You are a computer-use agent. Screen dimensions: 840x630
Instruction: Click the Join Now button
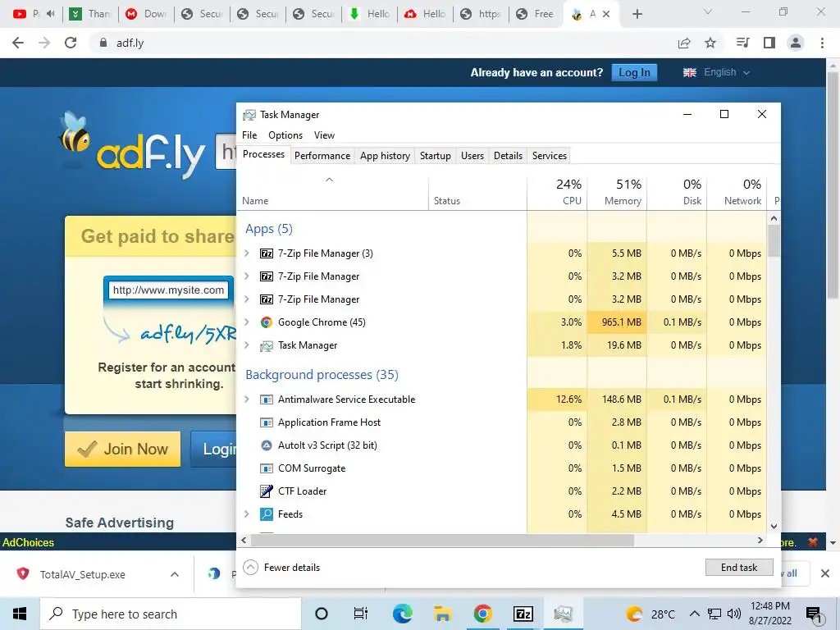pos(123,449)
